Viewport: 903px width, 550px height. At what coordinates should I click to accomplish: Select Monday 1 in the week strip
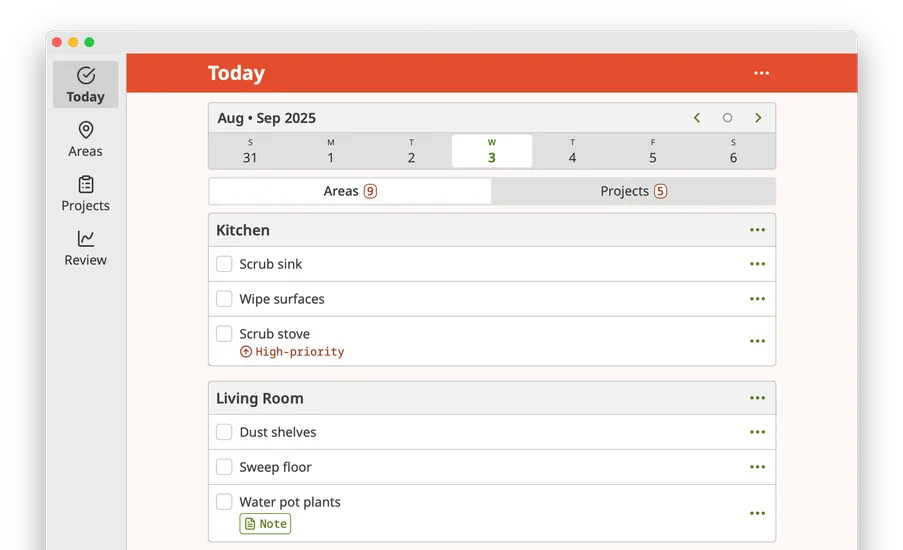[331, 151]
